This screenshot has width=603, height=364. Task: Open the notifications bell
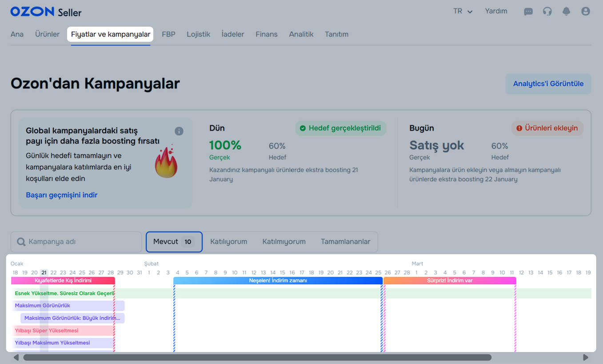[x=566, y=12]
